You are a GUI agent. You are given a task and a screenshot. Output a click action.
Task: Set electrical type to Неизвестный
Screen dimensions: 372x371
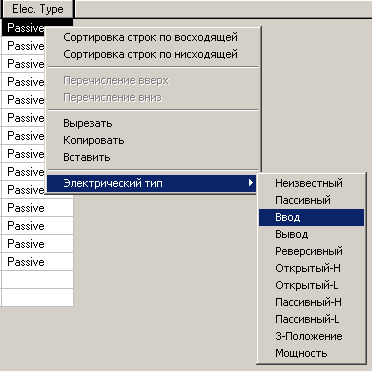[311, 183]
